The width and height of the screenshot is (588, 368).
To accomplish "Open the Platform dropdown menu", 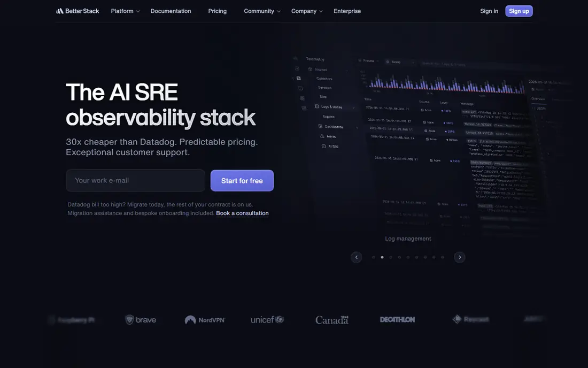I will 125,11.
